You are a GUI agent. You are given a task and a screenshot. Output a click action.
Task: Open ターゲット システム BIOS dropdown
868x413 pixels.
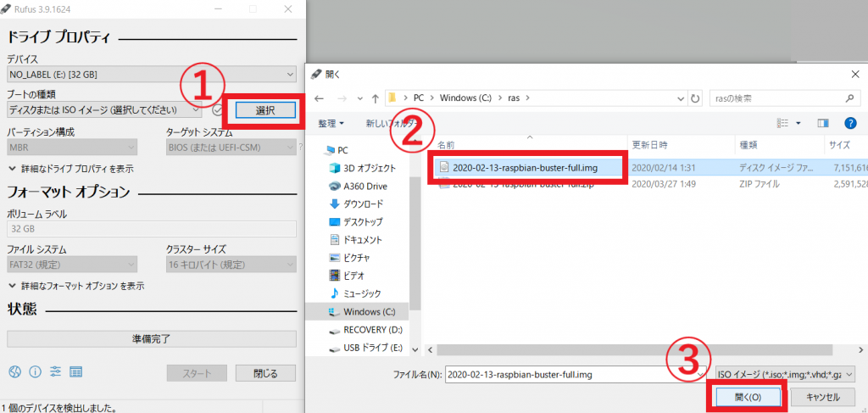click(231, 148)
